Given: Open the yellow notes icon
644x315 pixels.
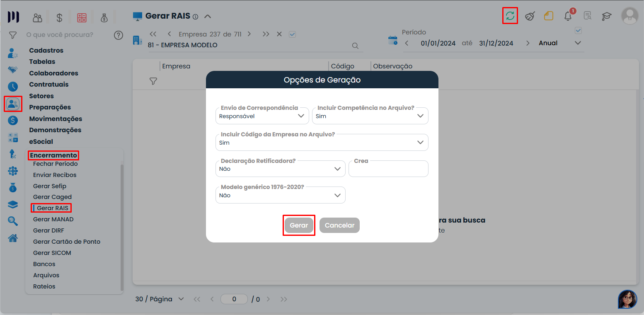Looking at the screenshot, I should pos(549,16).
